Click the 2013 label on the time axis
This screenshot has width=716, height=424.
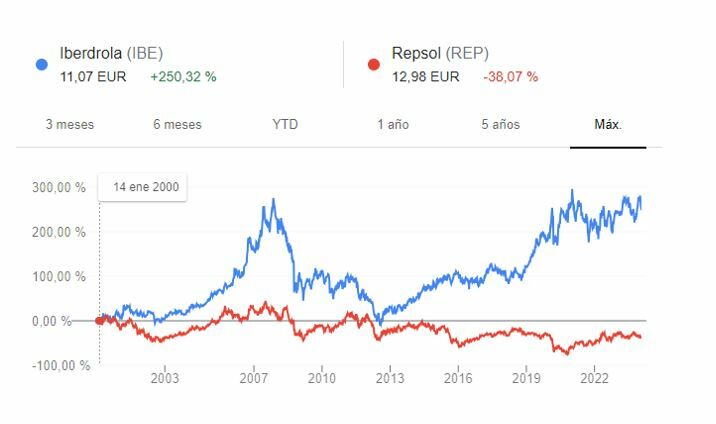click(x=390, y=378)
